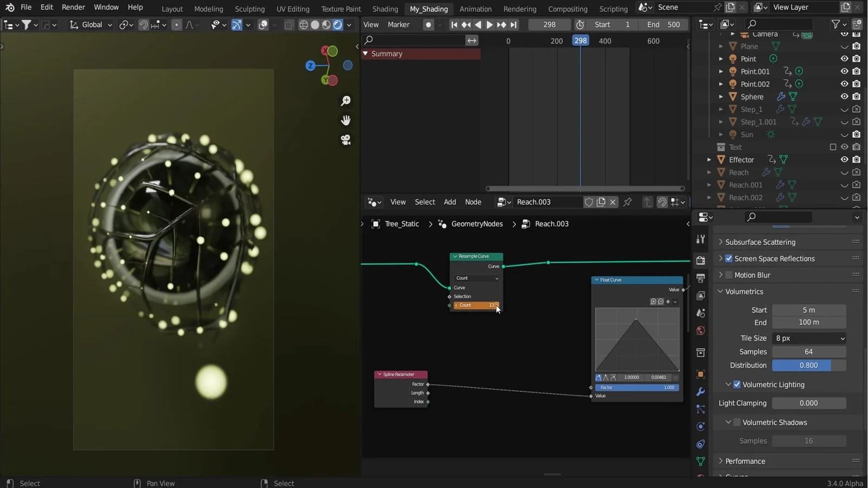Viewport: 868px width, 488px height.
Task: Expand the Sphere item in the outliner
Action: (x=720, y=97)
